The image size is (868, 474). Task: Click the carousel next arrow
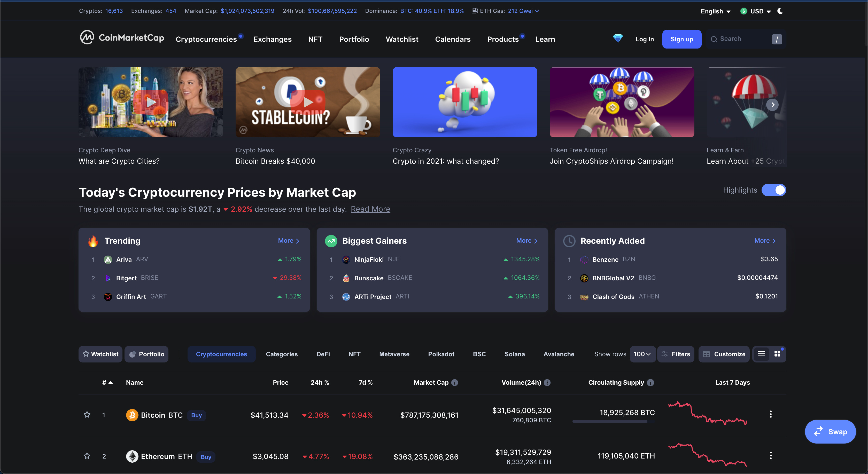(x=772, y=105)
